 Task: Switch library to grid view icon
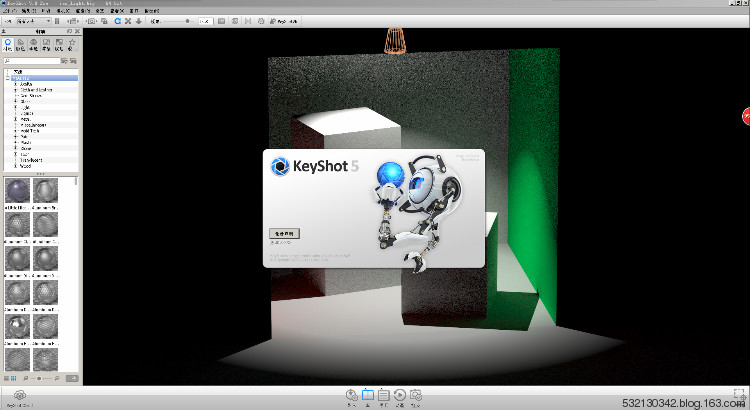tap(13, 378)
